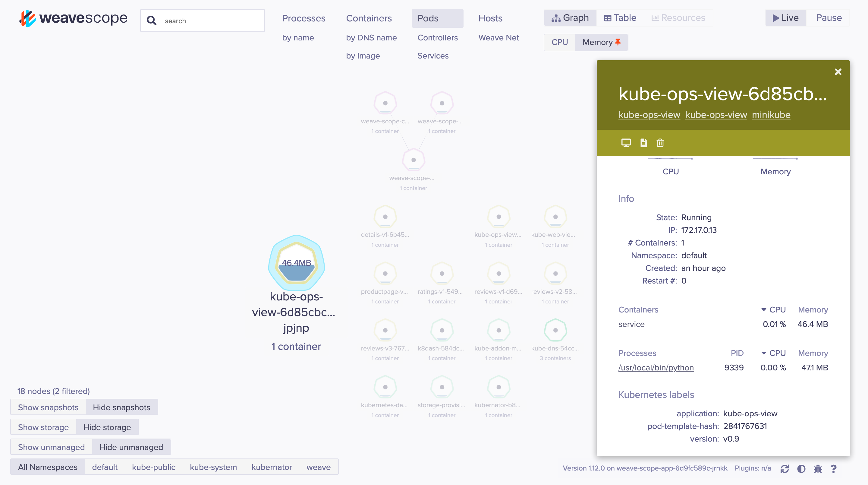Screen dimensions: 868x485
Task: Open the /usr/local/bin/python process link
Action: click(656, 368)
